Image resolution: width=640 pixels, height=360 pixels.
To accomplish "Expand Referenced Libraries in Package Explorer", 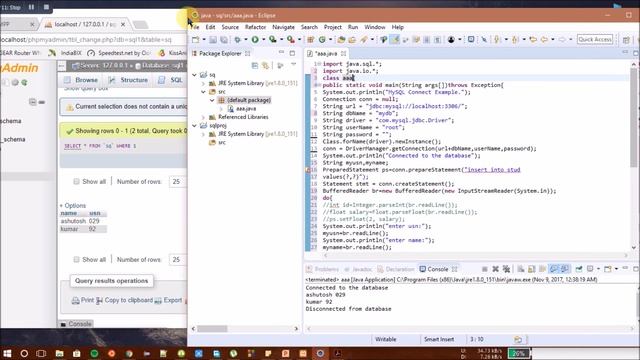I will click(x=203, y=117).
